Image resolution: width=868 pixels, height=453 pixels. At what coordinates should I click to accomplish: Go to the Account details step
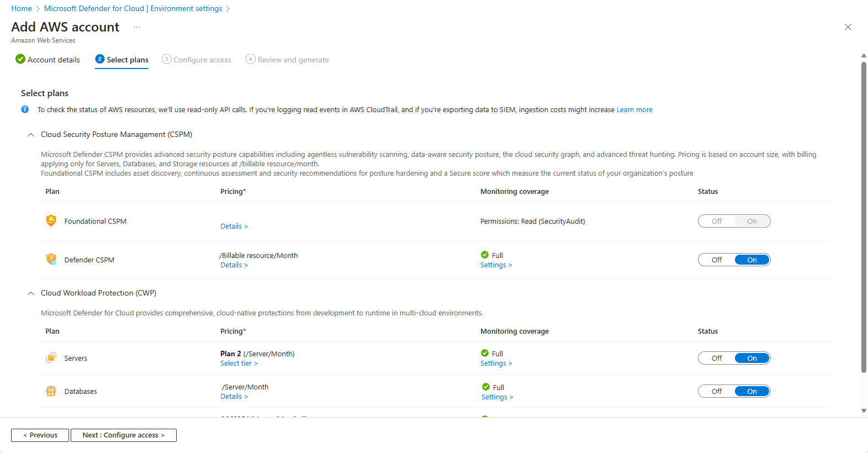(48, 60)
